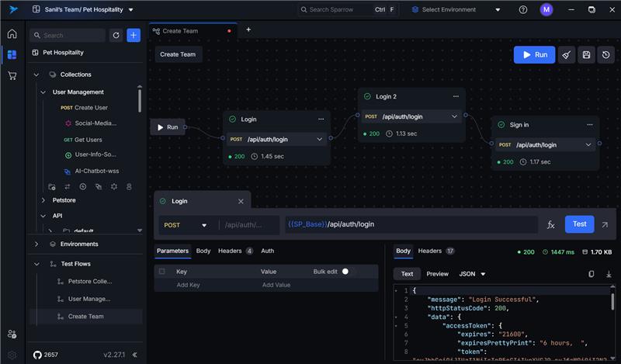Click the Add Key field
This screenshot has height=364, width=621.
[188, 285]
